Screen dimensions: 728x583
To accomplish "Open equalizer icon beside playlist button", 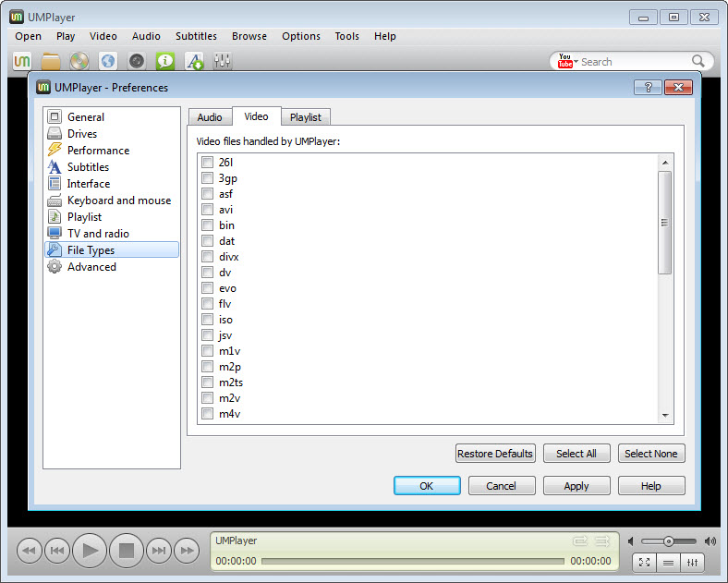I will pos(693,563).
